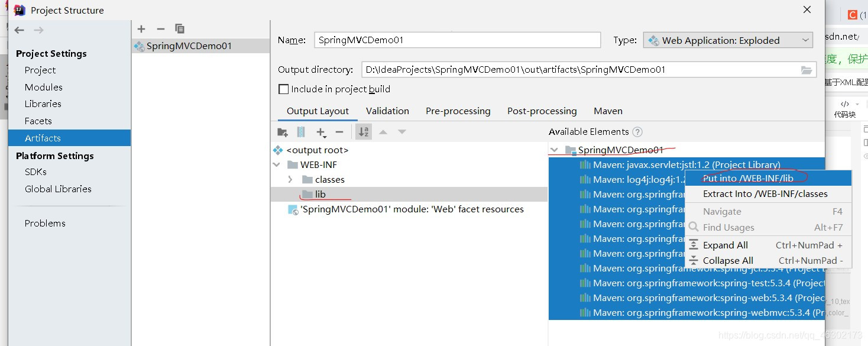Close the Project Structure dialog
This screenshot has height=346, width=868.
807,9
